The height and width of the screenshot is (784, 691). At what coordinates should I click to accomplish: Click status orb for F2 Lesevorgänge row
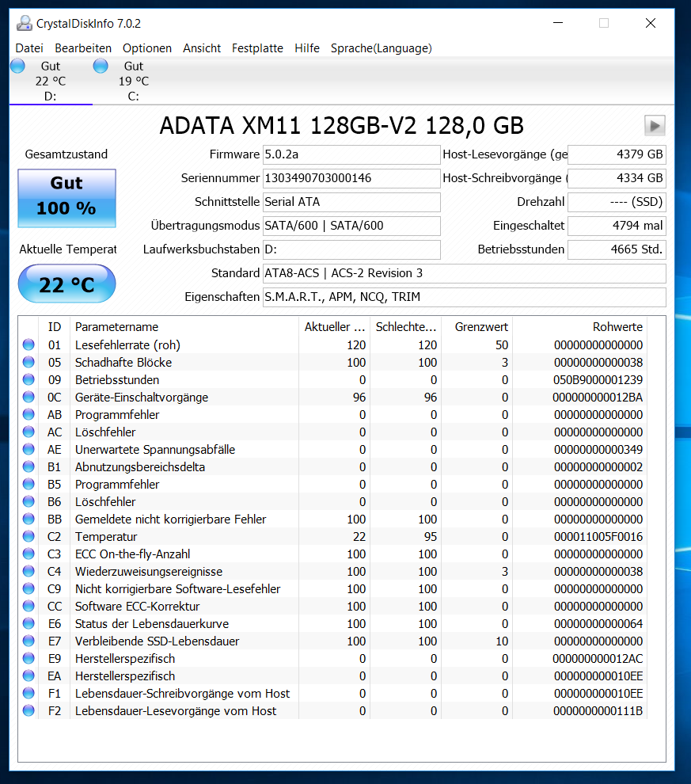pyautogui.click(x=28, y=710)
